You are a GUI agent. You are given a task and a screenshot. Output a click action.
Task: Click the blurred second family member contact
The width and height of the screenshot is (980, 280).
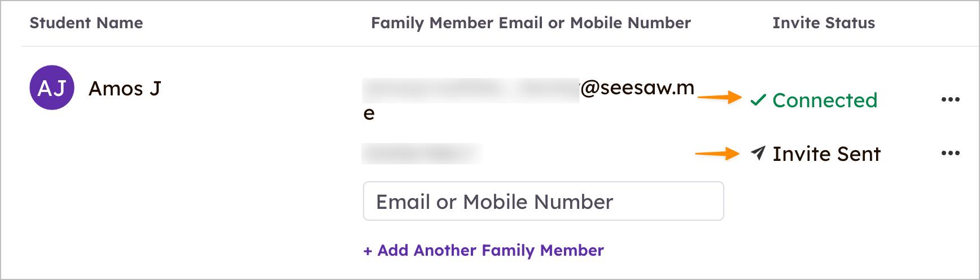(421, 153)
